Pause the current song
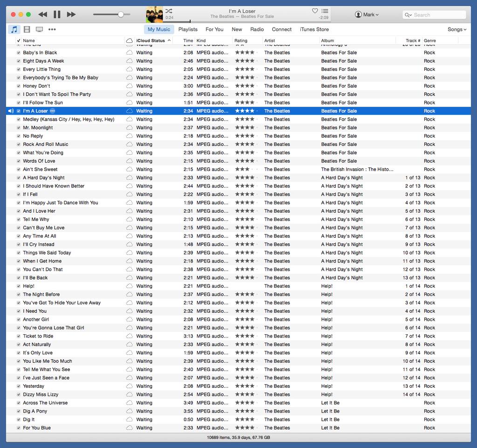Viewport: 477px width, 448px height. [x=57, y=14]
